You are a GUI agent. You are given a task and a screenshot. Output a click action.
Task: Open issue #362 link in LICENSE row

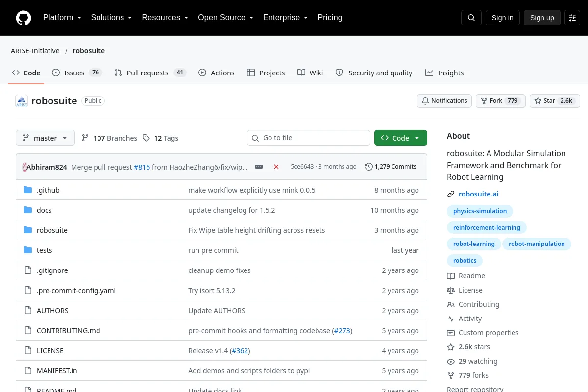click(x=240, y=351)
